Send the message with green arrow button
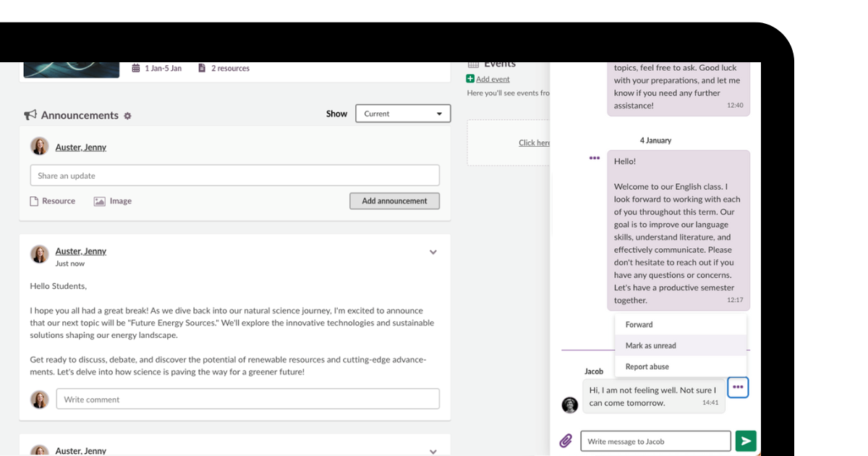 click(745, 441)
